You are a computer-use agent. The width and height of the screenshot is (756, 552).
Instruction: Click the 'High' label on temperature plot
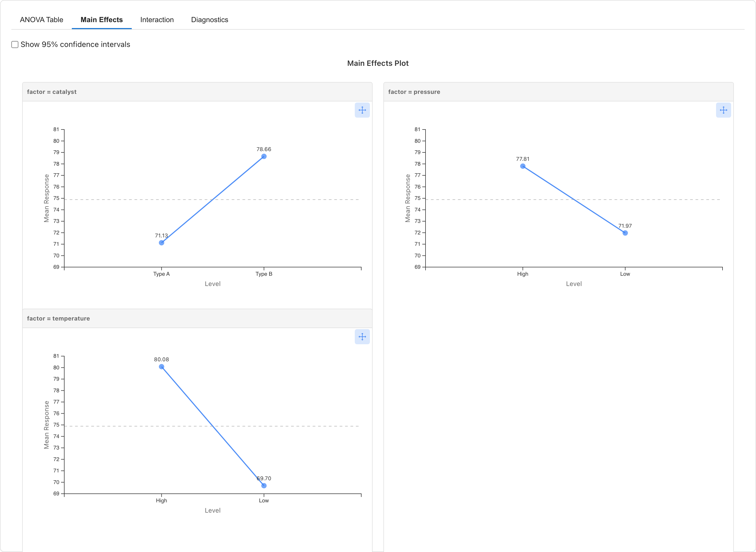[x=161, y=500]
